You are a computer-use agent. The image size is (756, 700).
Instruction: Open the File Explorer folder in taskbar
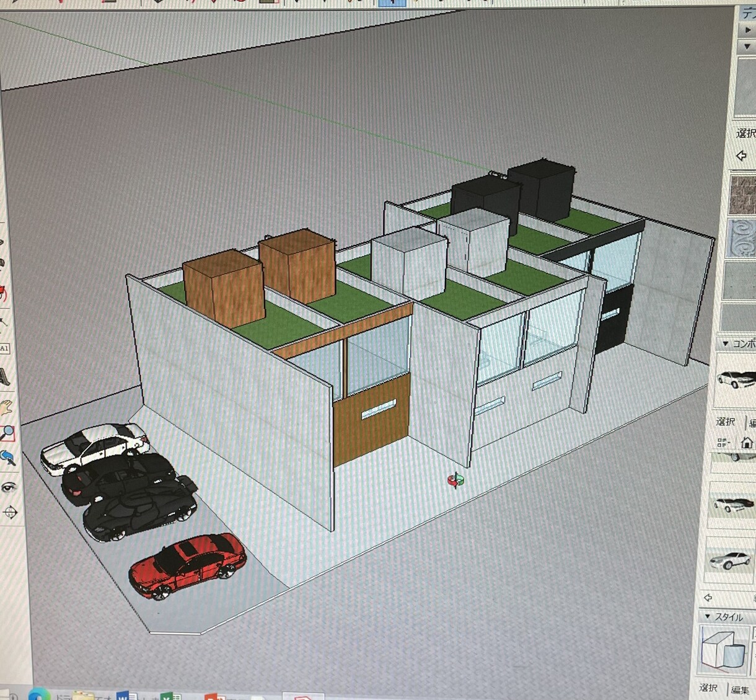(83, 696)
